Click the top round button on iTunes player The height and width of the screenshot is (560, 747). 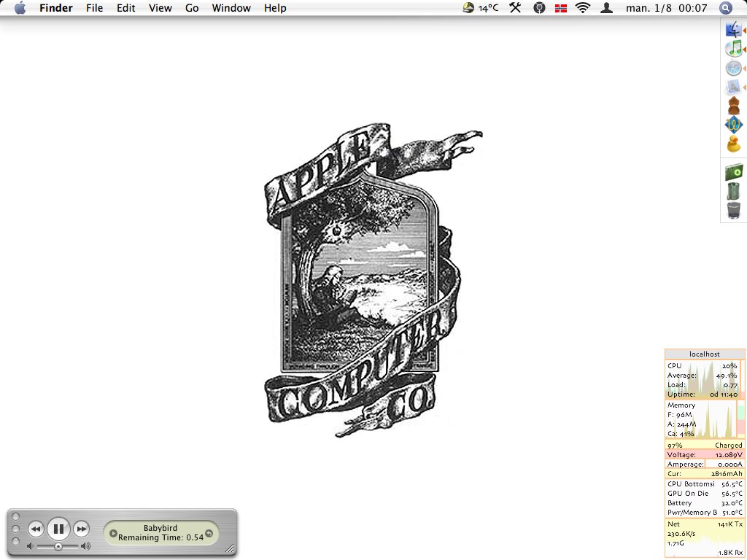point(15,516)
